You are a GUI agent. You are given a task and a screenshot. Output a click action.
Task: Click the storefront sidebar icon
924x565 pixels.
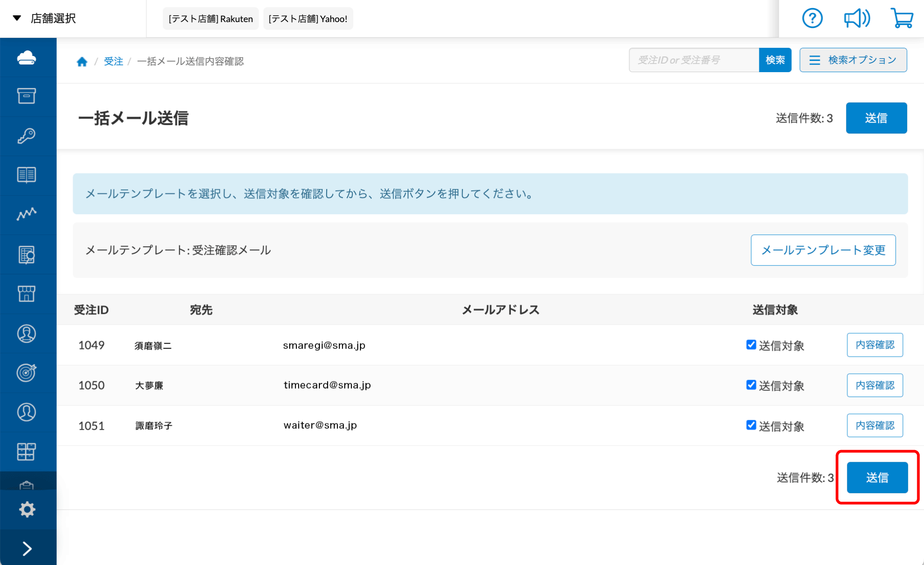(27, 294)
